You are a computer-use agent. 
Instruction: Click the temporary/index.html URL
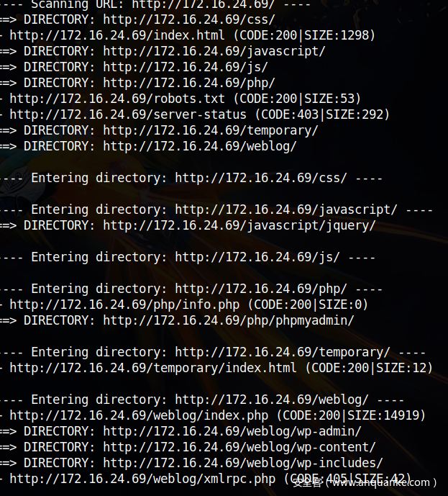[152, 368]
